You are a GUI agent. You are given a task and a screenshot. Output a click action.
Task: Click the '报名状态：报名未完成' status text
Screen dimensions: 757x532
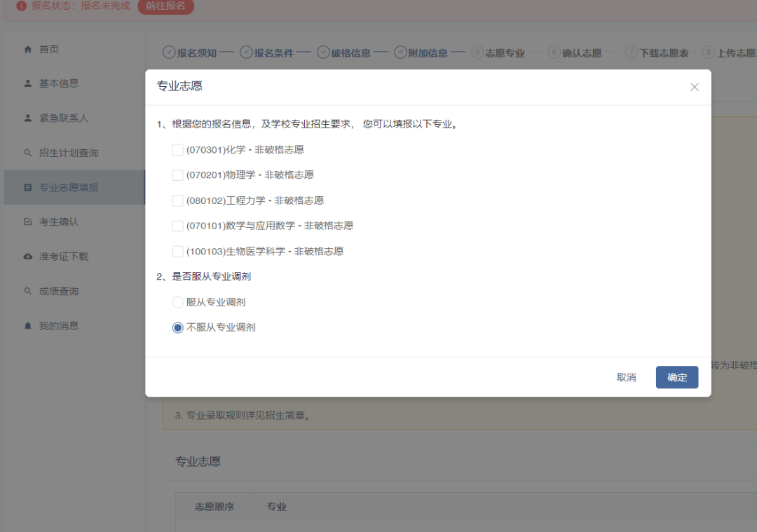click(x=81, y=6)
